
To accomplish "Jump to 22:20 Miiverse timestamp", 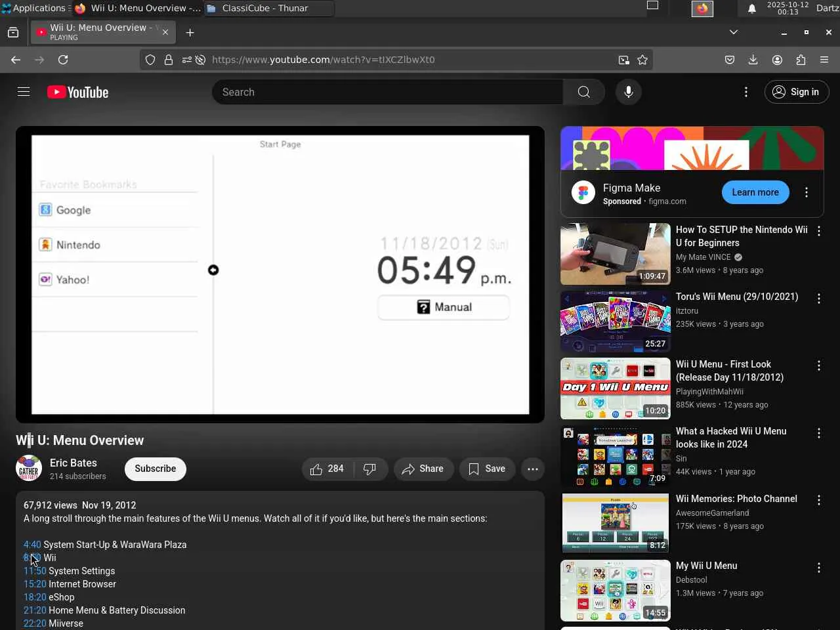I will pos(35,623).
